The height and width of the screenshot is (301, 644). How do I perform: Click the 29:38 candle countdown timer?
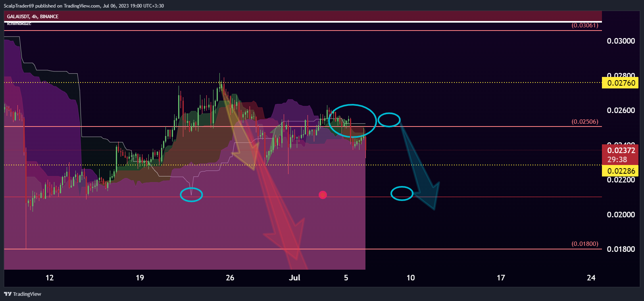coord(617,159)
